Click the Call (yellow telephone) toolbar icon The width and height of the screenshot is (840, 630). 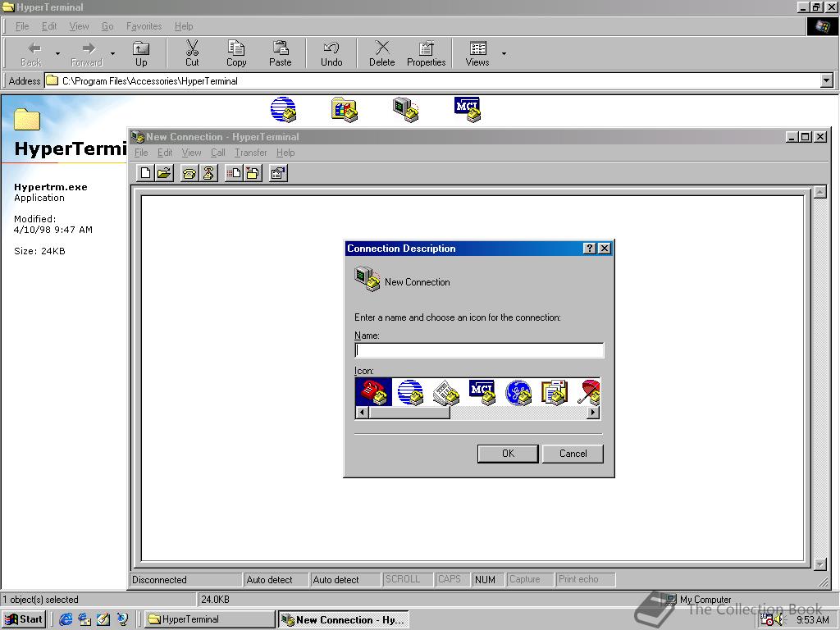tap(189, 173)
